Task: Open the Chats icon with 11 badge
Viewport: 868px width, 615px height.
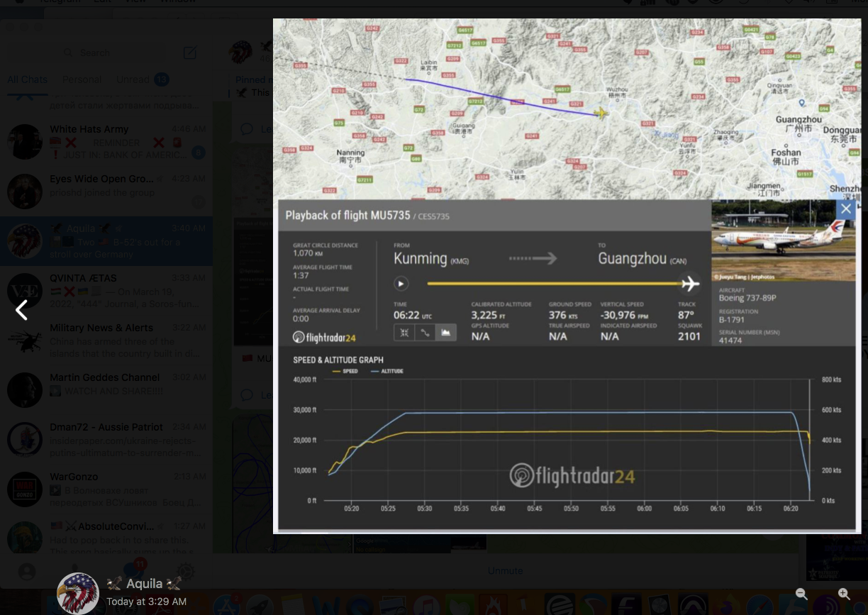Action: 133,570
